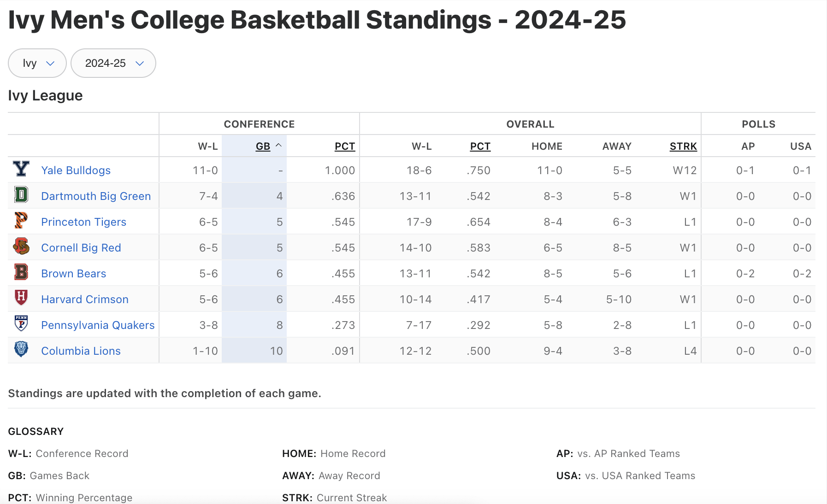Click the Brown Bears logo icon
The height and width of the screenshot is (504, 827).
[x=21, y=272]
